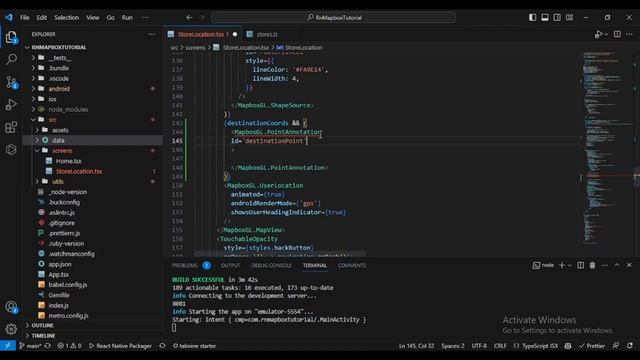This screenshot has width=640, height=360.
Task: Click the command center search field
Action: (333, 18)
